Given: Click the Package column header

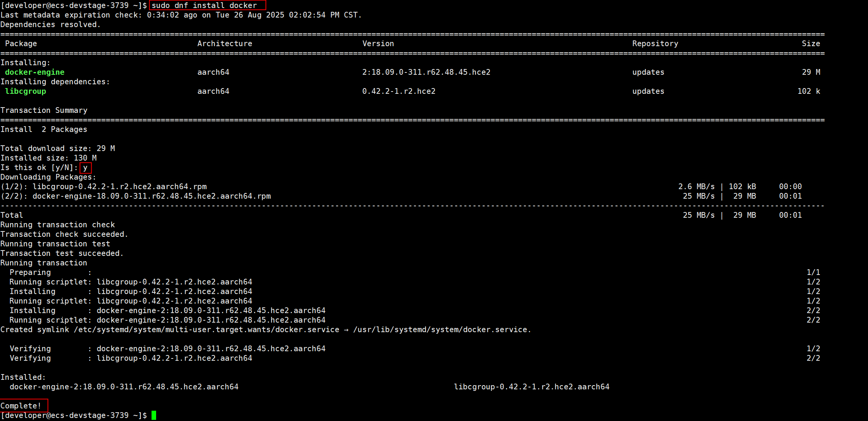Looking at the screenshot, I should coord(21,43).
